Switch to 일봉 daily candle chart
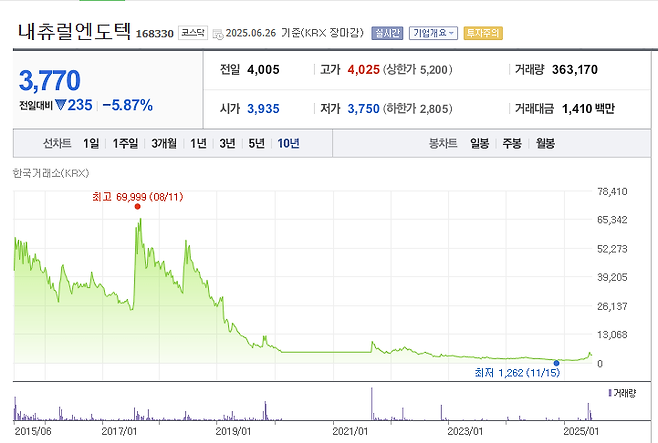Screen dimensions: 658x443 [479, 143]
